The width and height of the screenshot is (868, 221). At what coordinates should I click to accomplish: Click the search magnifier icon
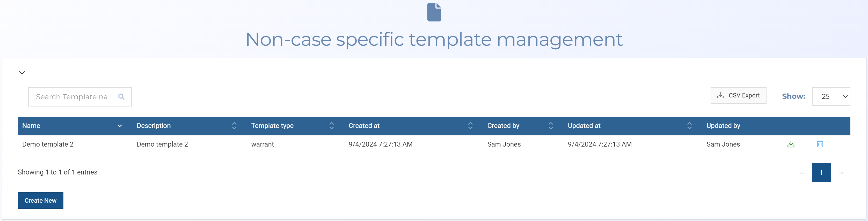pos(121,97)
